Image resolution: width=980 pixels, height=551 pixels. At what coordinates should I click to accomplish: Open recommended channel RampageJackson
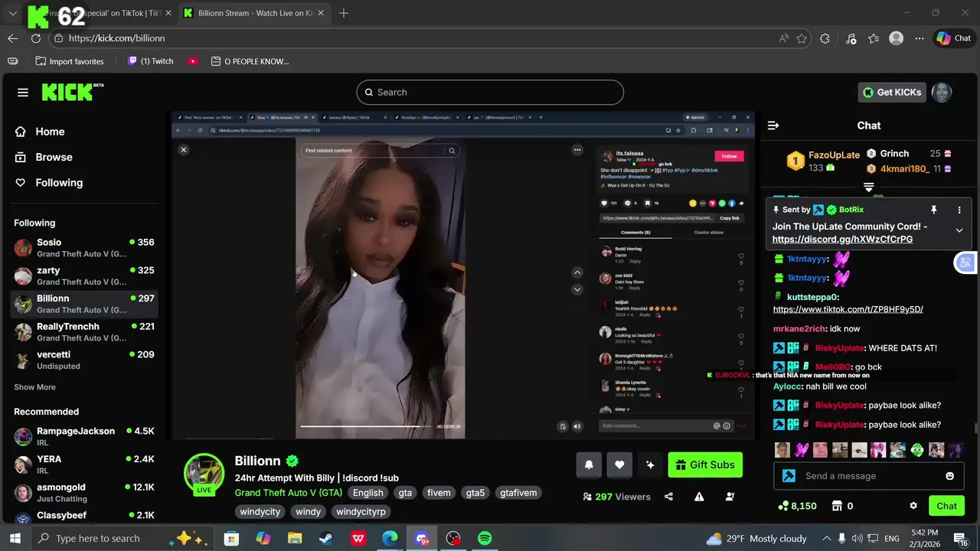click(x=84, y=436)
